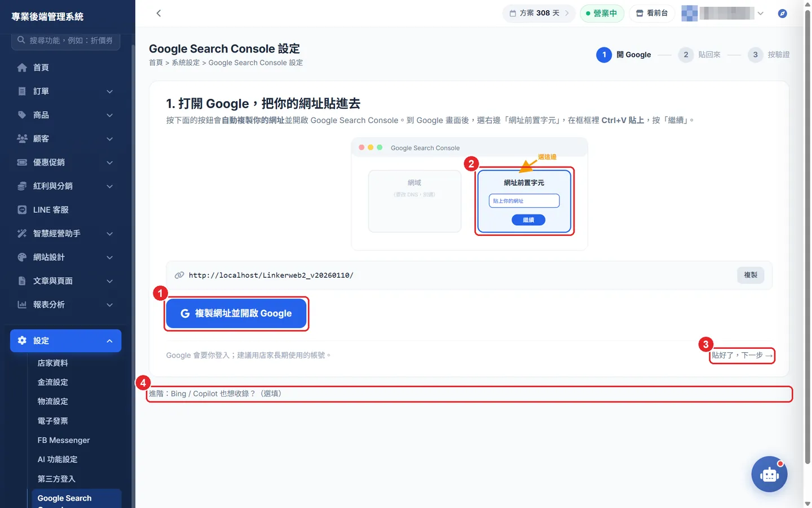This screenshot has width=812, height=508.
Task: Expand the 訂單 menu chevron
Action: [110, 91]
